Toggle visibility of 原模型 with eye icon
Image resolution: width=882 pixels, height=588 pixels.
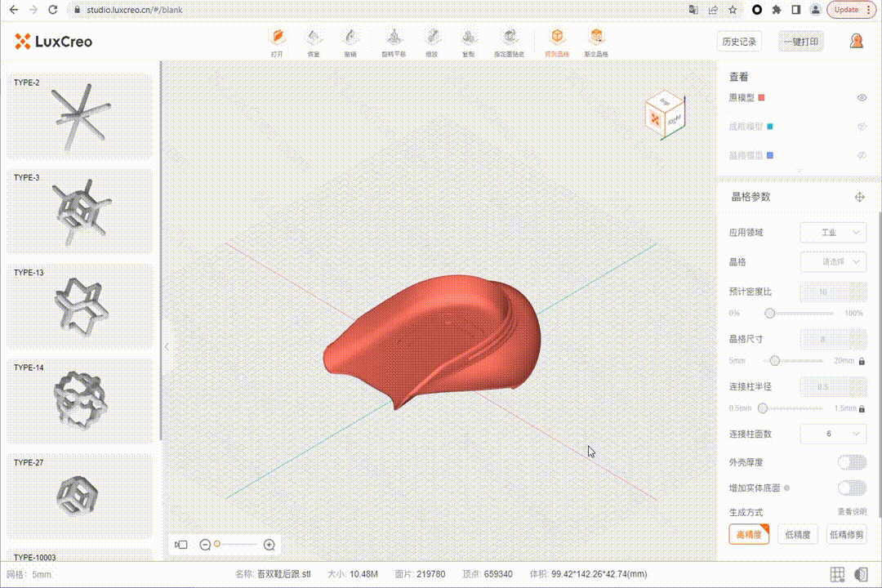point(862,98)
